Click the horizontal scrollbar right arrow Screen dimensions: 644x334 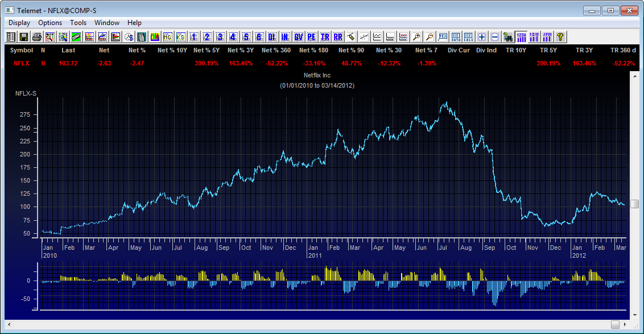[625, 324]
